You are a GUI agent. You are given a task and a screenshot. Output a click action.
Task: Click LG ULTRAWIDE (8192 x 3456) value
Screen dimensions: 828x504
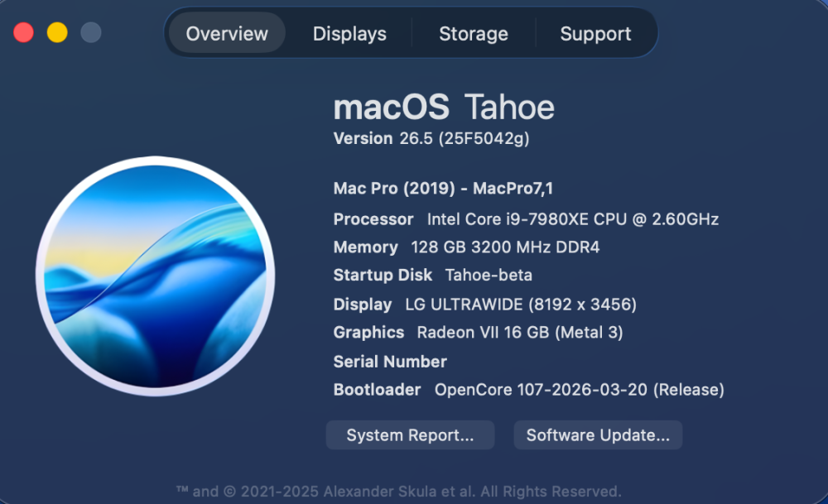point(521,305)
